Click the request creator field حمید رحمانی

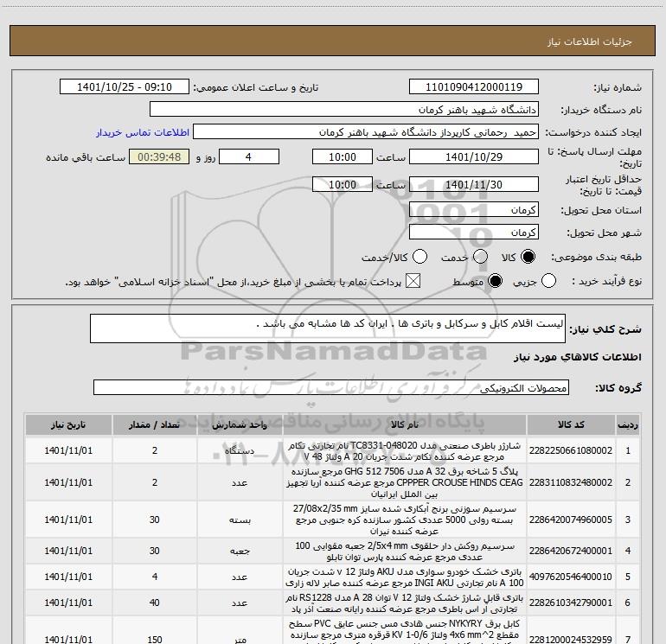366,132
